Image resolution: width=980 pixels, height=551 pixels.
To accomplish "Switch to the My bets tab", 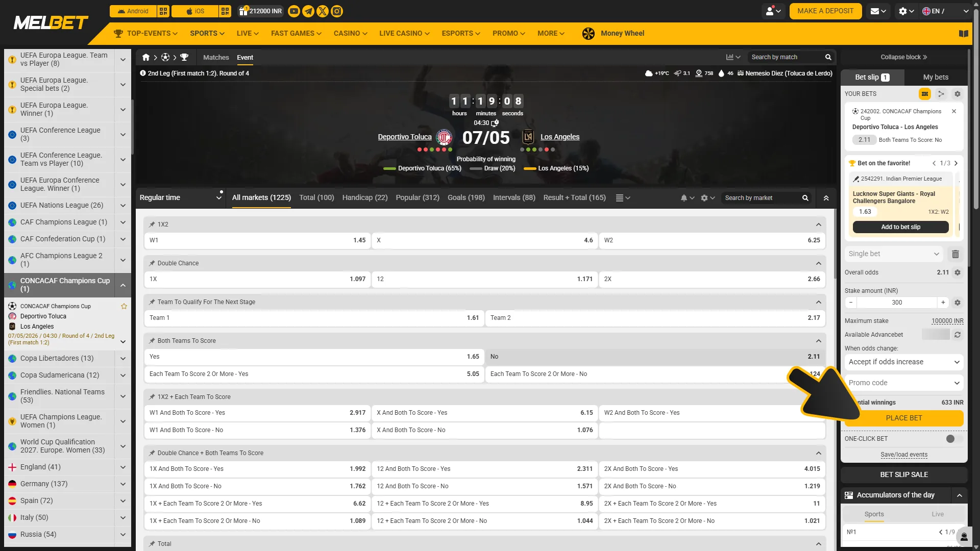I will click(x=936, y=78).
